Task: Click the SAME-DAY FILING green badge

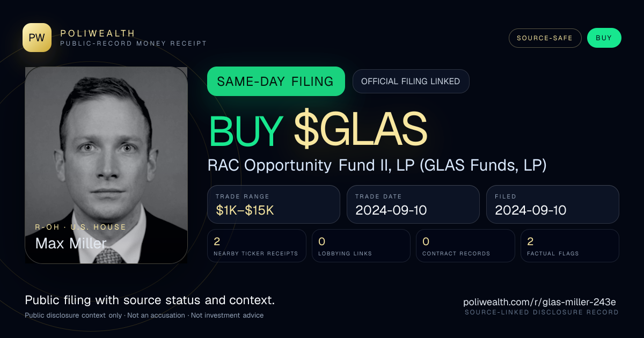Action: (x=276, y=81)
